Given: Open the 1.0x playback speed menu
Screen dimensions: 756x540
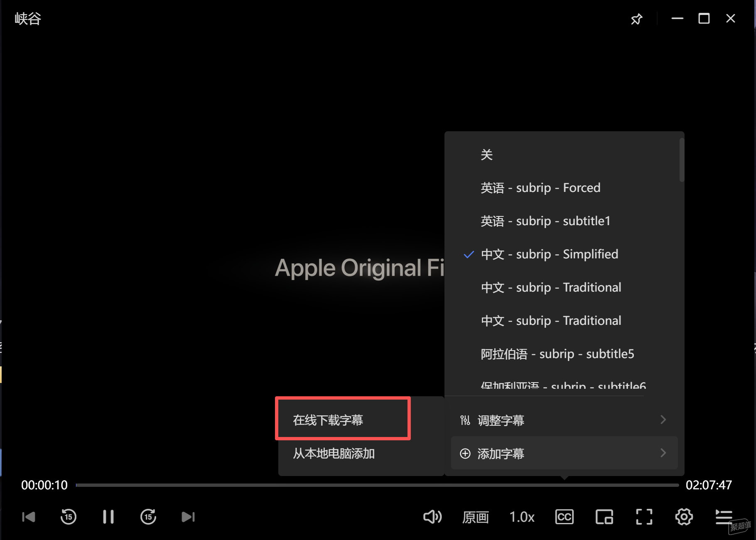Looking at the screenshot, I should (x=522, y=517).
